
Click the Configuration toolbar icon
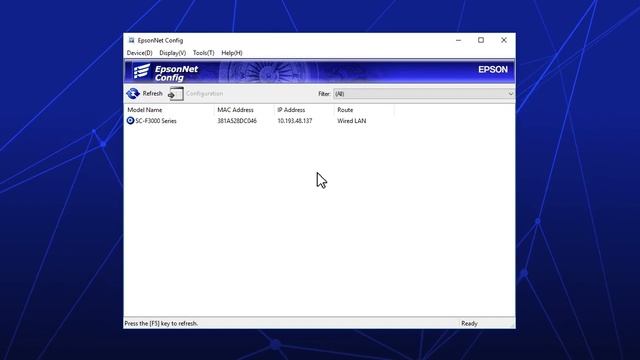pyautogui.click(x=176, y=94)
